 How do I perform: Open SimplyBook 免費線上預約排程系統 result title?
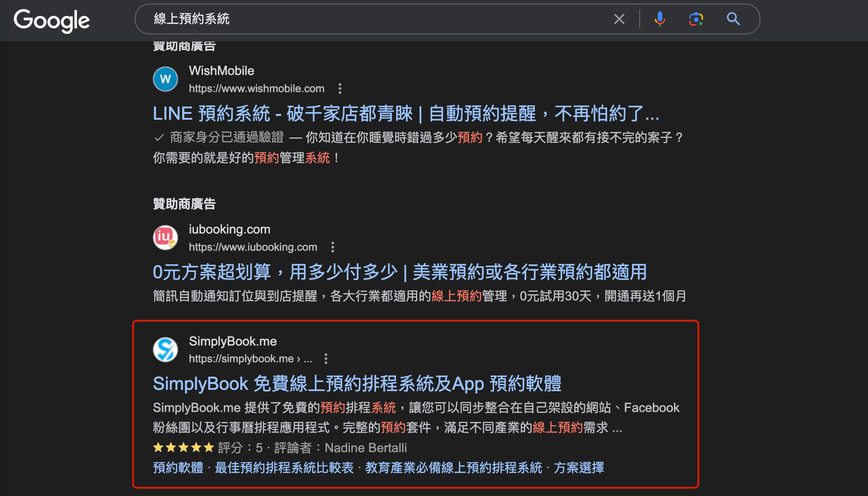tap(357, 384)
